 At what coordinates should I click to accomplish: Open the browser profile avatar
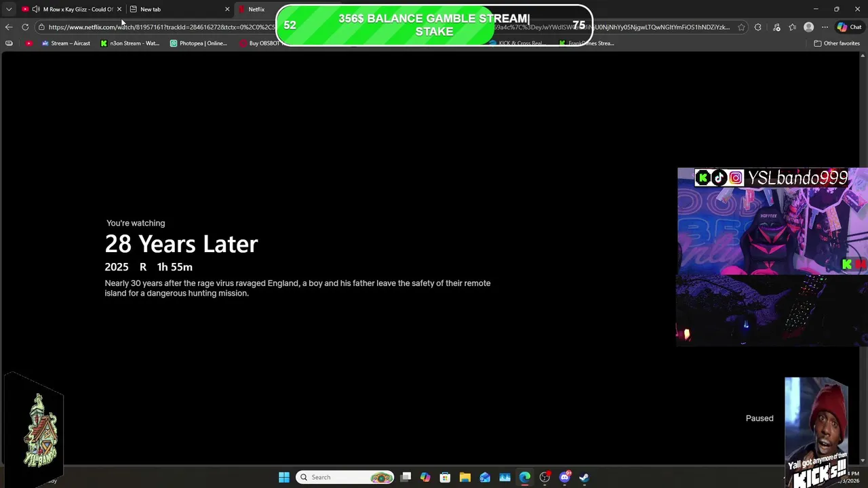coord(808,27)
